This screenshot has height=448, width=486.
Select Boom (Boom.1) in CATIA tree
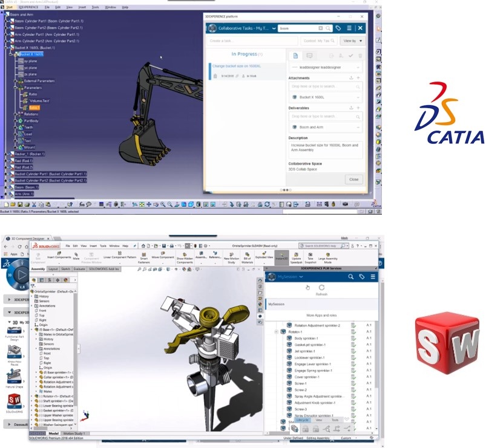coord(27,187)
